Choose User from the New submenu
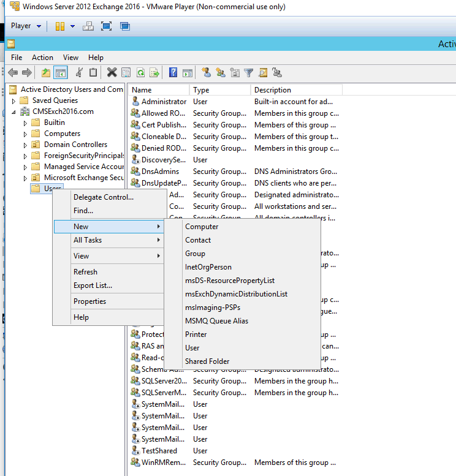 tap(192, 348)
